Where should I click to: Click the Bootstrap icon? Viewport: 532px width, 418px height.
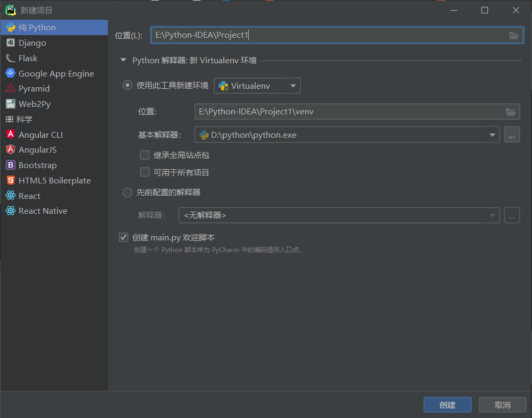click(11, 165)
